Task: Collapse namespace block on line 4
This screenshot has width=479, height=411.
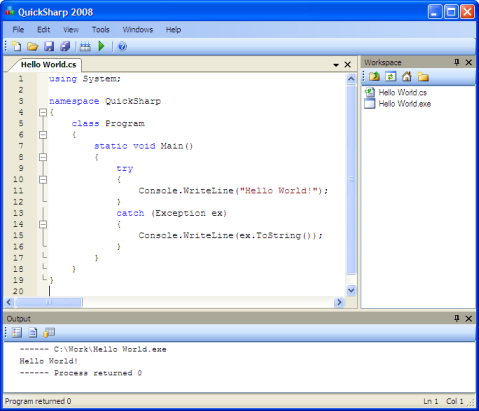Action: tap(43, 112)
